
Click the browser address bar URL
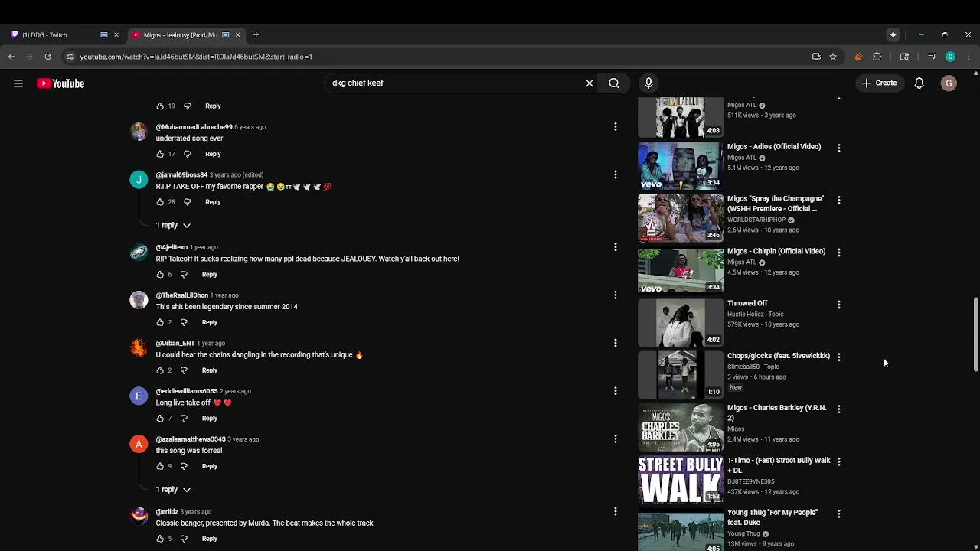point(196,57)
